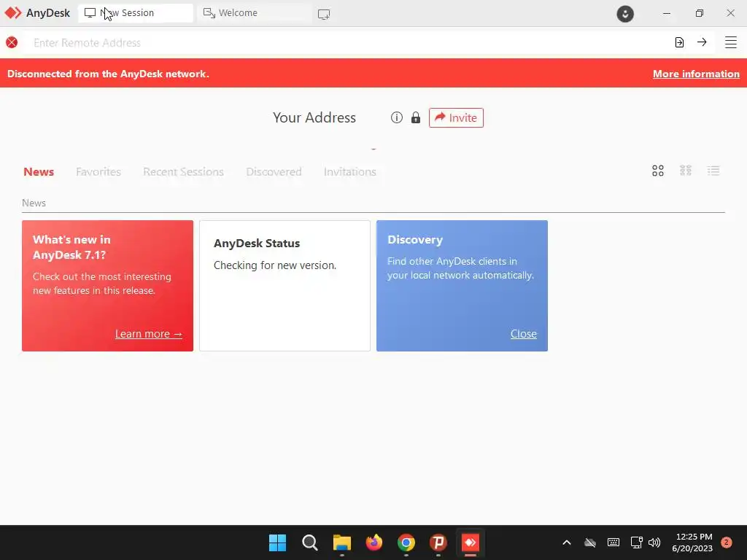Click the red disconnected status icon
Image resolution: width=747 pixels, height=560 pixels.
[x=12, y=42]
